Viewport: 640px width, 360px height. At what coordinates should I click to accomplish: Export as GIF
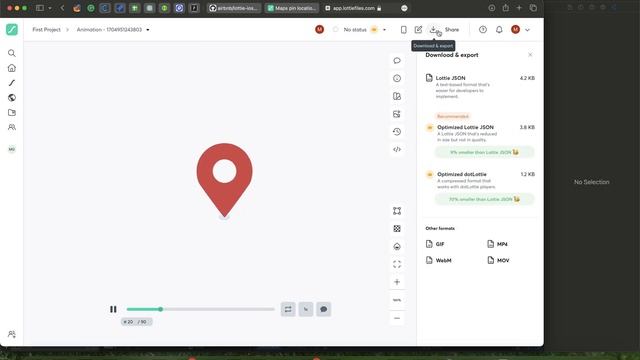click(x=435, y=244)
